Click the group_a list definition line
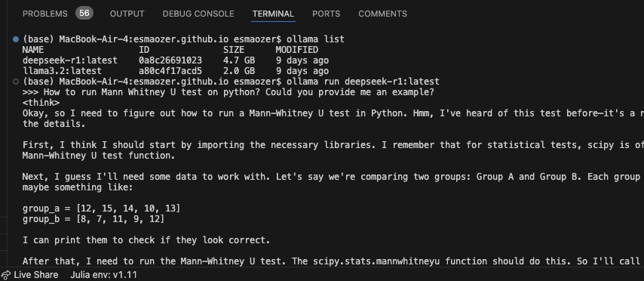644x281 pixels. click(x=102, y=208)
